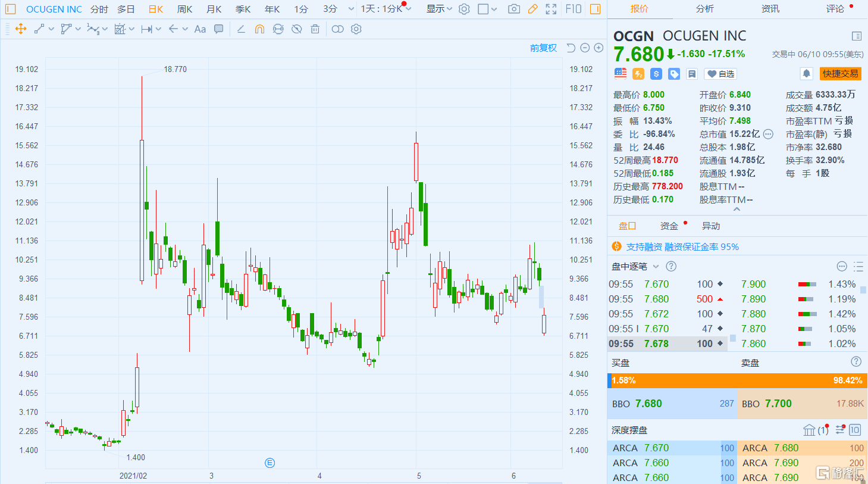
Task: Open the F10 company info
Action: click(x=574, y=9)
